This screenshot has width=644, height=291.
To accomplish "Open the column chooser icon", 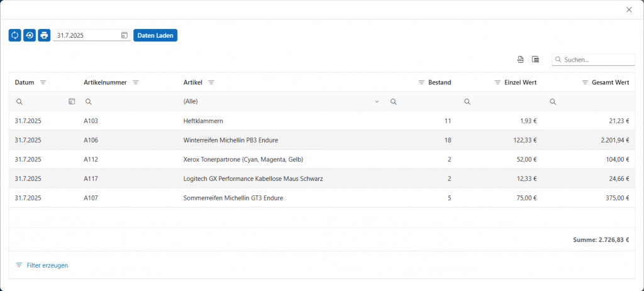I will pos(535,60).
